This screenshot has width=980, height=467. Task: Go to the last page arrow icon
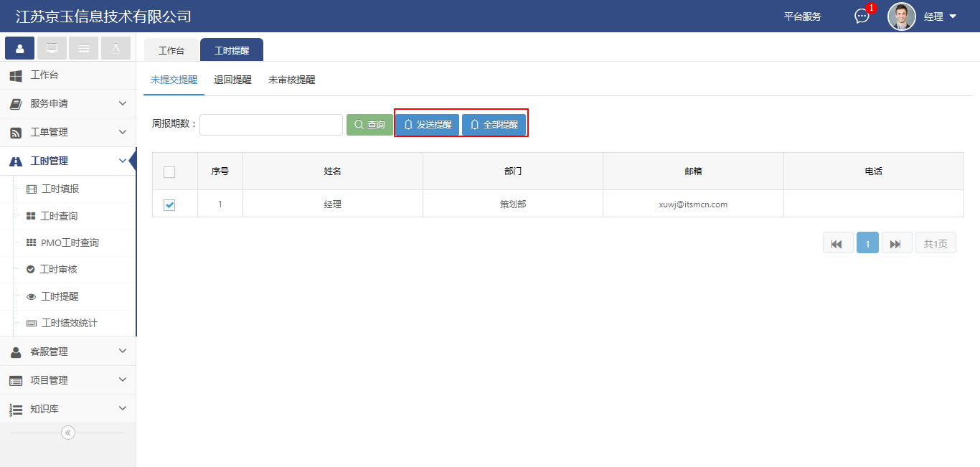click(896, 244)
